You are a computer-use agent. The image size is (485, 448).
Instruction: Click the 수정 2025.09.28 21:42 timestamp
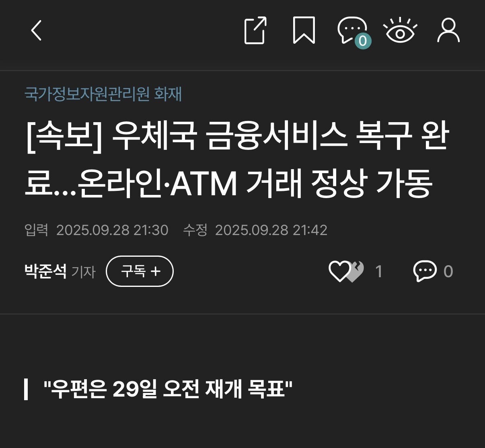click(255, 230)
